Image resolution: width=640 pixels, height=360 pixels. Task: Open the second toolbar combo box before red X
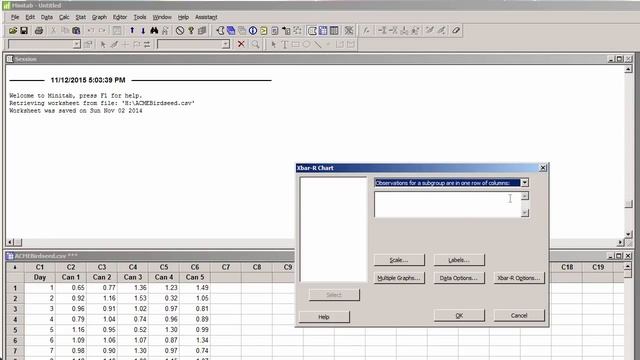(x=226, y=44)
